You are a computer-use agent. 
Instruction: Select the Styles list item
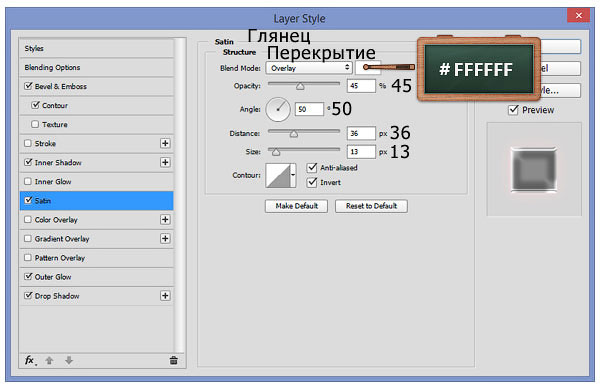tap(96, 49)
